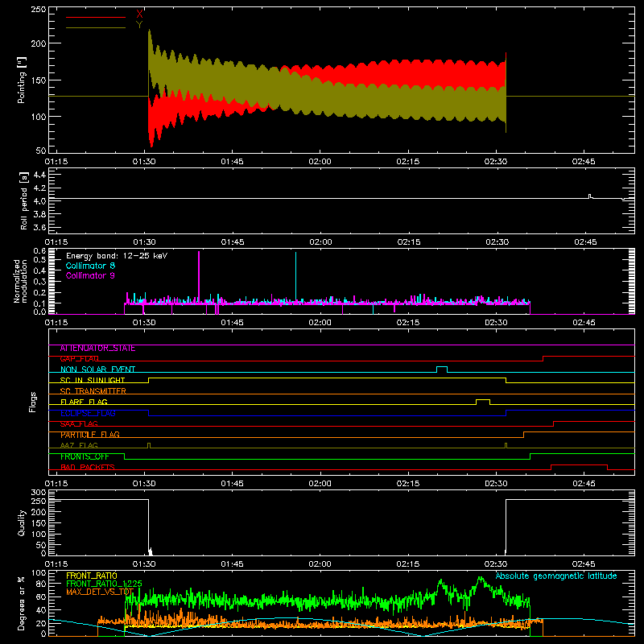Click the Collimator 9 legend entry
Viewport: 644px width, 644px height.
pos(90,275)
